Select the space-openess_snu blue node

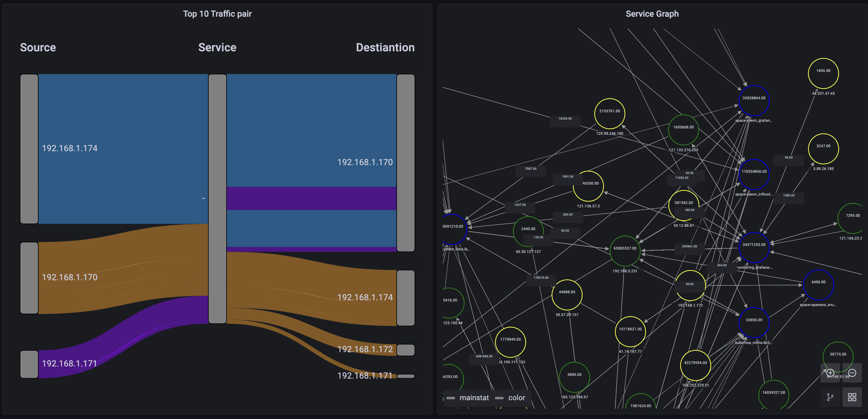tap(818, 285)
